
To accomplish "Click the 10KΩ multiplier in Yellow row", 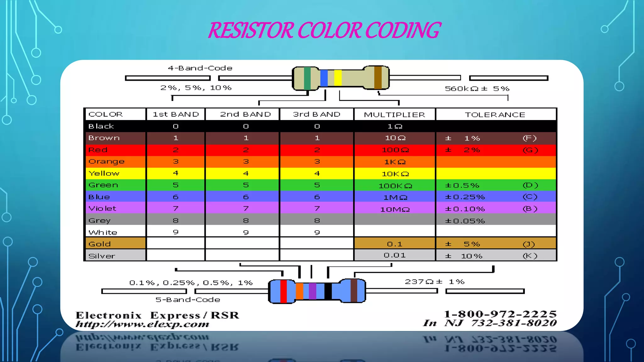I will point(395,174).
